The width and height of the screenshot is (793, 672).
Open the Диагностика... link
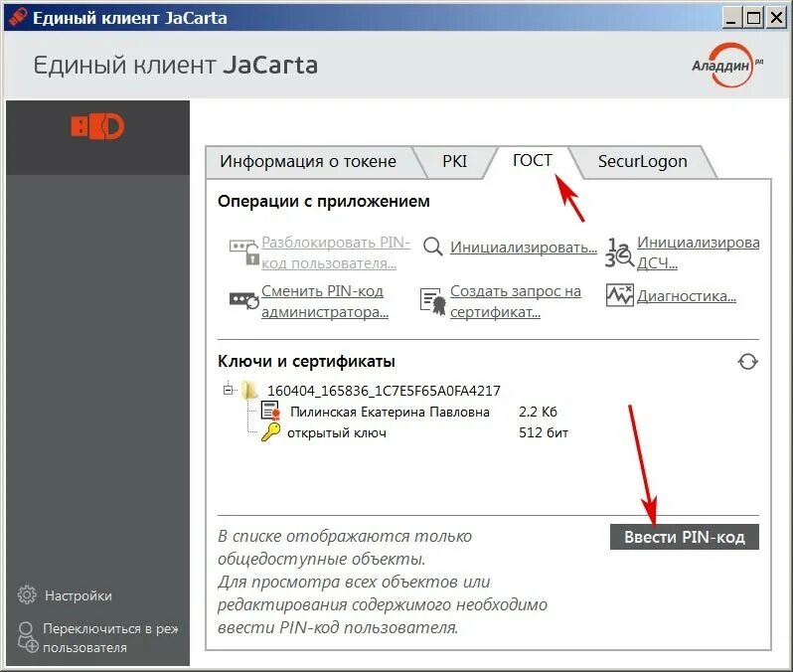(687, 296)
